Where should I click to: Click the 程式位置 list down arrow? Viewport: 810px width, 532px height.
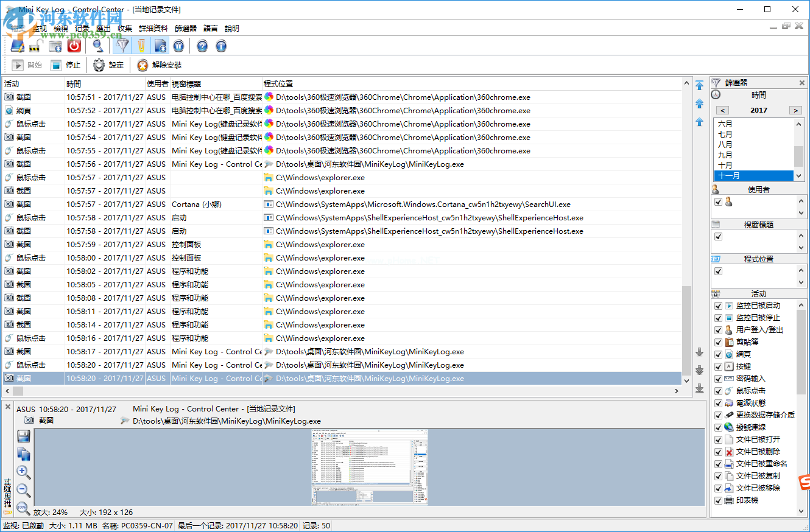click(x=801, y=282)
